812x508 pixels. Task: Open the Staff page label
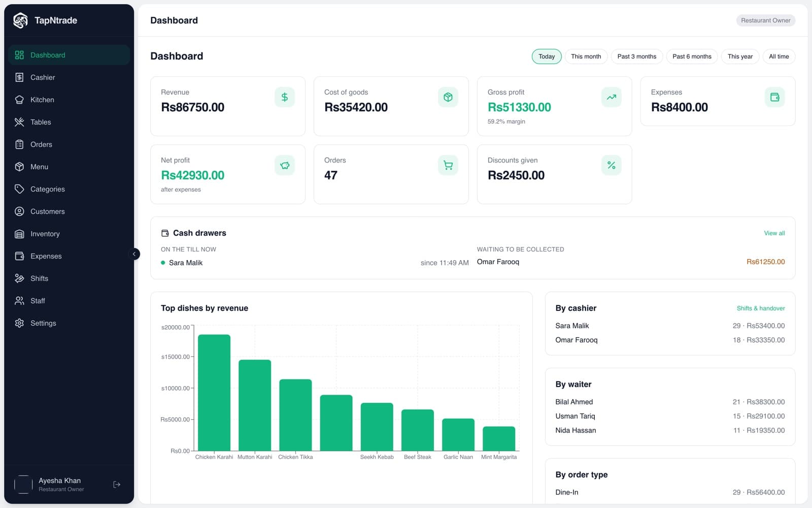tap(38, 301)
